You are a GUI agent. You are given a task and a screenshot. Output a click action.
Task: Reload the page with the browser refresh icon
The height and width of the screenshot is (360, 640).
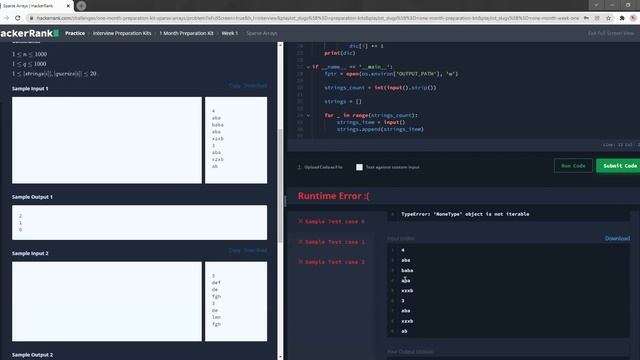tap(18, 18)
